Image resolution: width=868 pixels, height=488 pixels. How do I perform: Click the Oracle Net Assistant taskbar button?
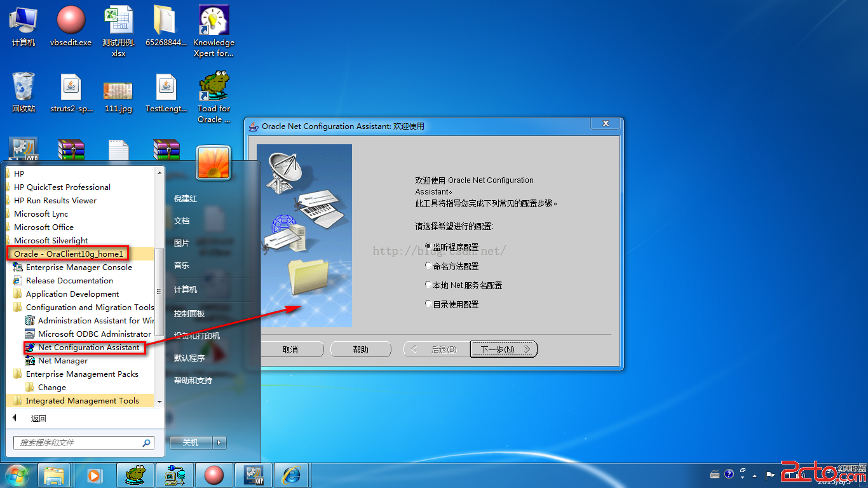[174, 475]
